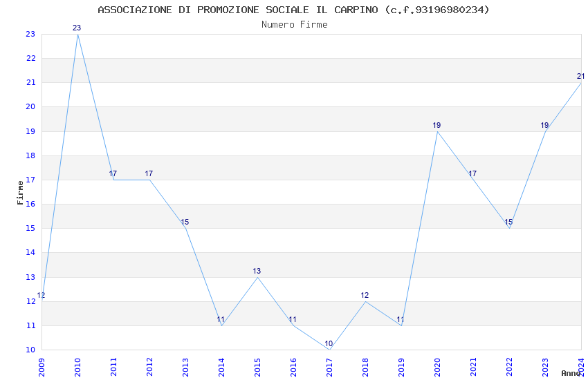Viewport: 588px width, 380px height.
Task: Click the x-axis year label 2017
Action: point(329,368)
